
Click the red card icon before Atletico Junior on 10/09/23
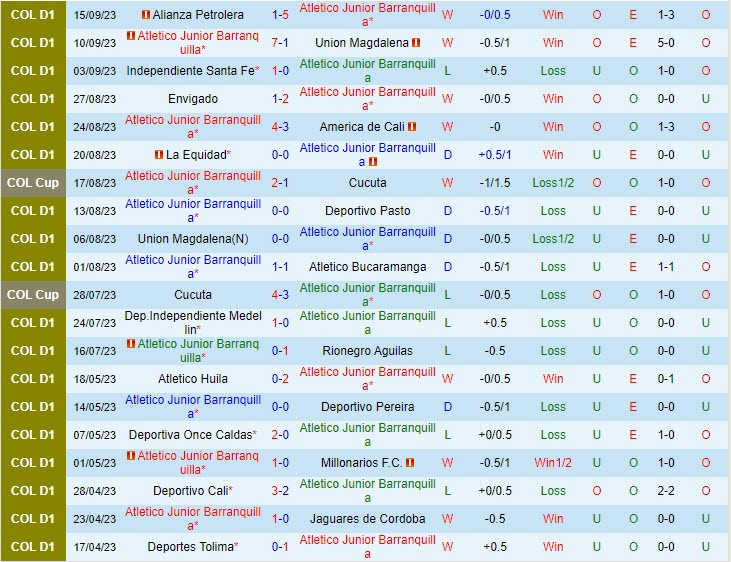131,36
